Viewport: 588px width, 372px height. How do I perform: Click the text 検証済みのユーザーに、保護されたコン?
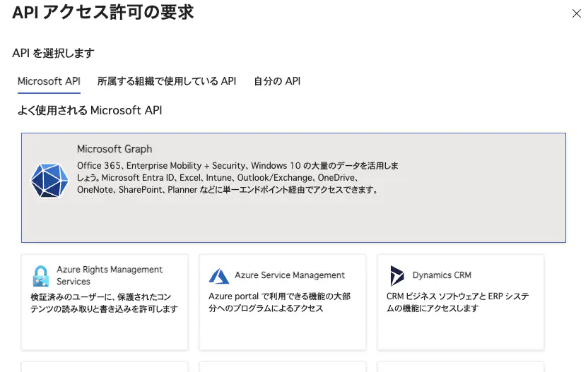coord(101,297)
